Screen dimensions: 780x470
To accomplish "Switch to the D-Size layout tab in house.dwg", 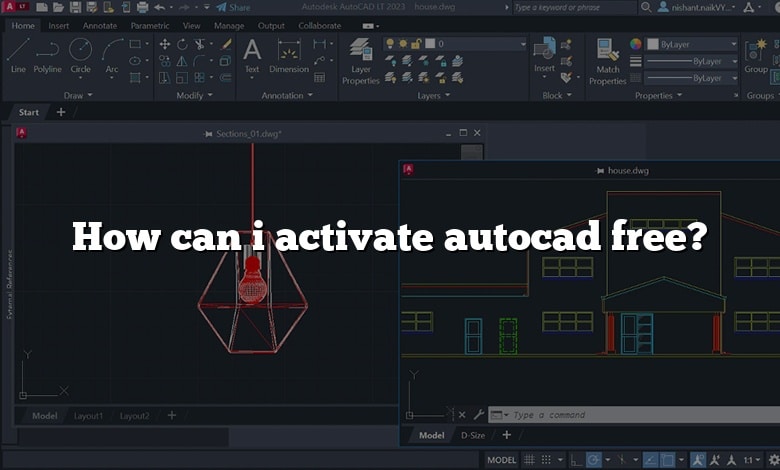I will pyautogui.click(x=473, y=435).
